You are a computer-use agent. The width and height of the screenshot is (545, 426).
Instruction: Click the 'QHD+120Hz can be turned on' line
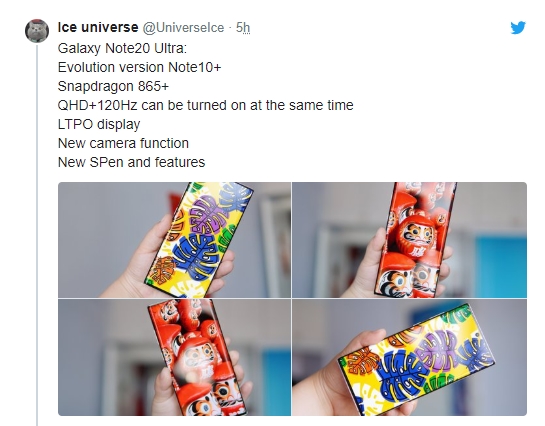[205, 105]
